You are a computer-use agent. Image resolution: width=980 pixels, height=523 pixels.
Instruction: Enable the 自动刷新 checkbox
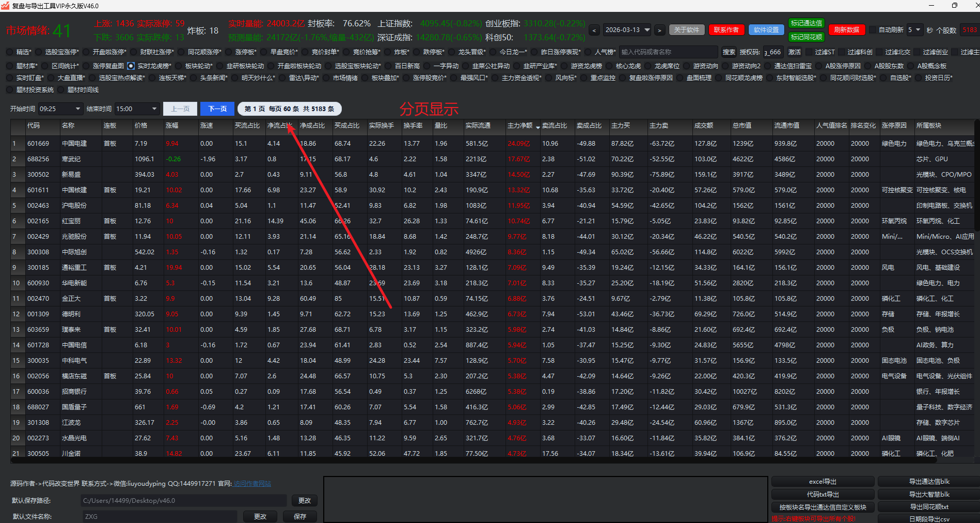873,30
